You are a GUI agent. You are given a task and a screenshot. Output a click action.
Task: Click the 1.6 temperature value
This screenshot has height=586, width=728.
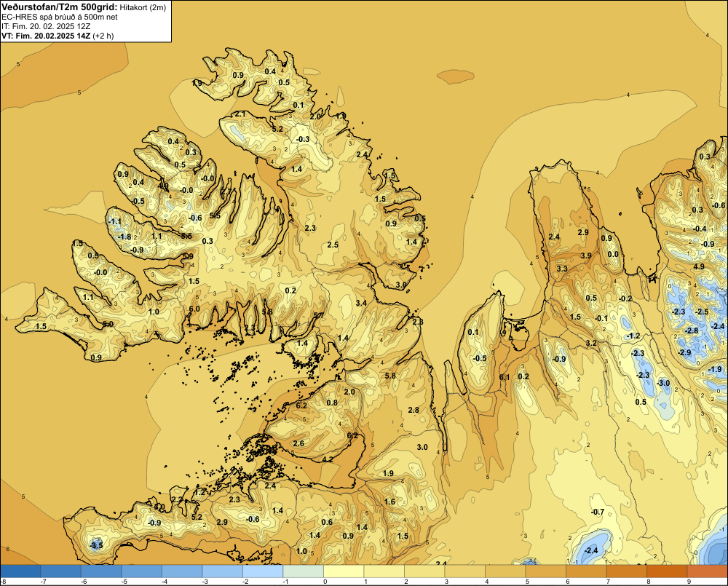tap(389, 502)
